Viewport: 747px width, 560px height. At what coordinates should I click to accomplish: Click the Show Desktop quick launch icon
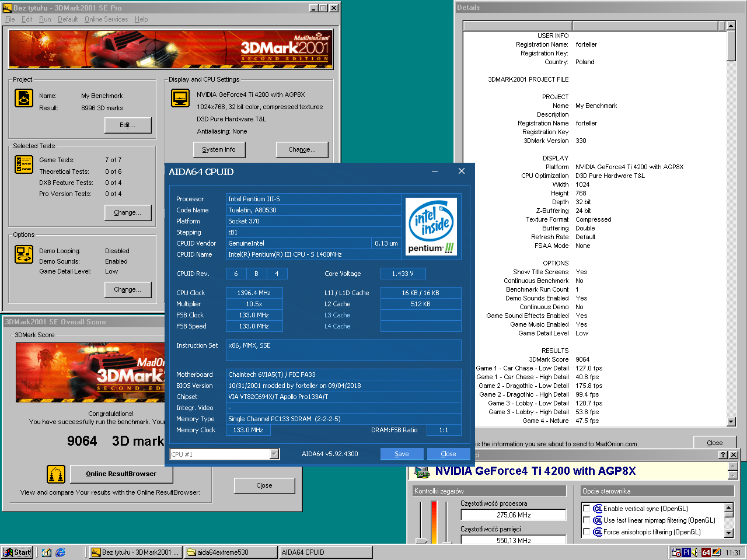tap(47, 552)
